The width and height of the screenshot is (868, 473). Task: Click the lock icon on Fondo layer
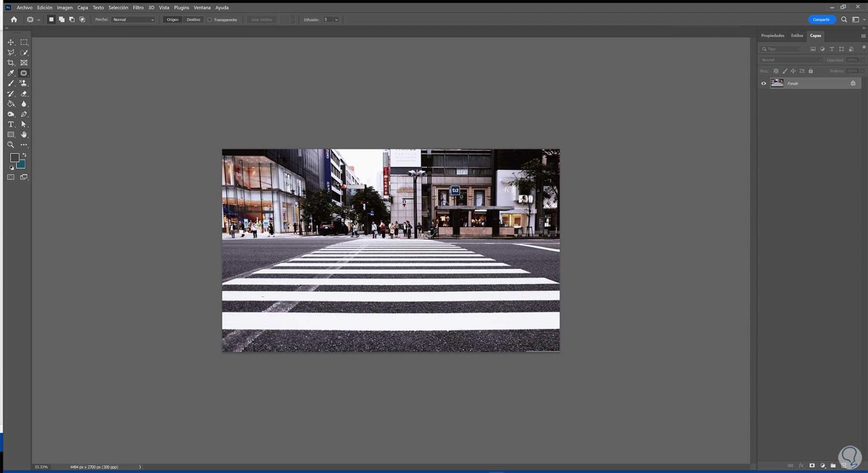[853, 84]
